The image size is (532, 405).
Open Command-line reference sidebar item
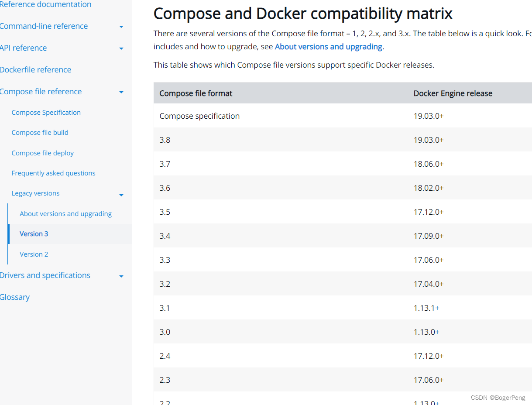pyautogui.click(x=44, y=26)
